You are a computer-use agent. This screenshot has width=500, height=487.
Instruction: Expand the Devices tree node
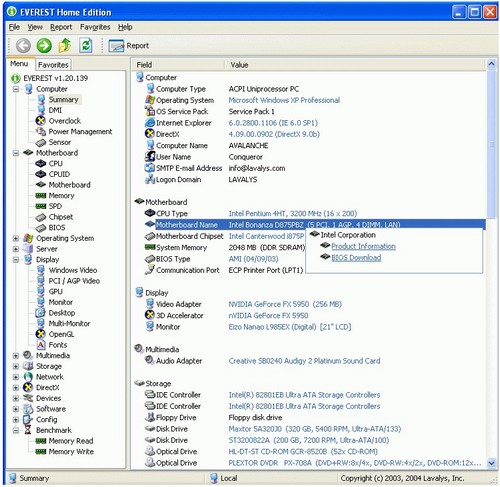16,398
